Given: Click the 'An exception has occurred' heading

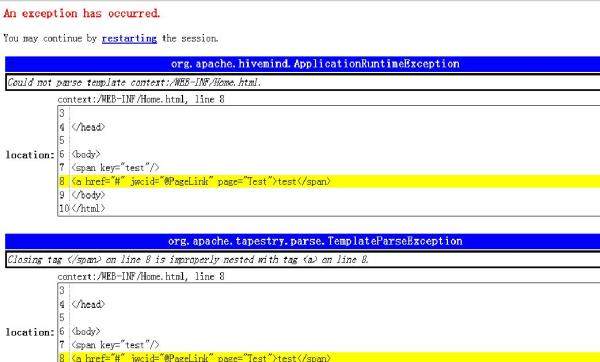Looking at the screenshot, I should click(82, 13).
